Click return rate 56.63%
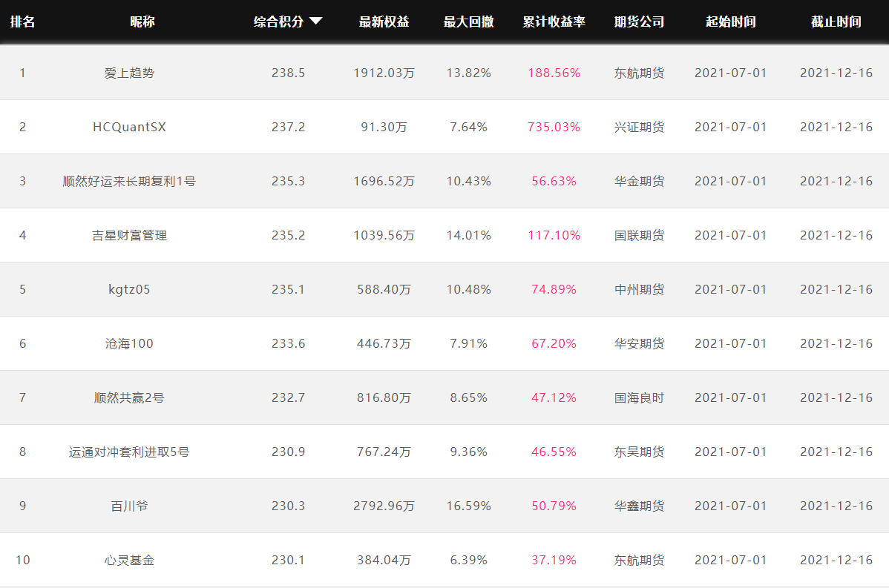The width and height of the screenshot is (889, 588). 554,181
